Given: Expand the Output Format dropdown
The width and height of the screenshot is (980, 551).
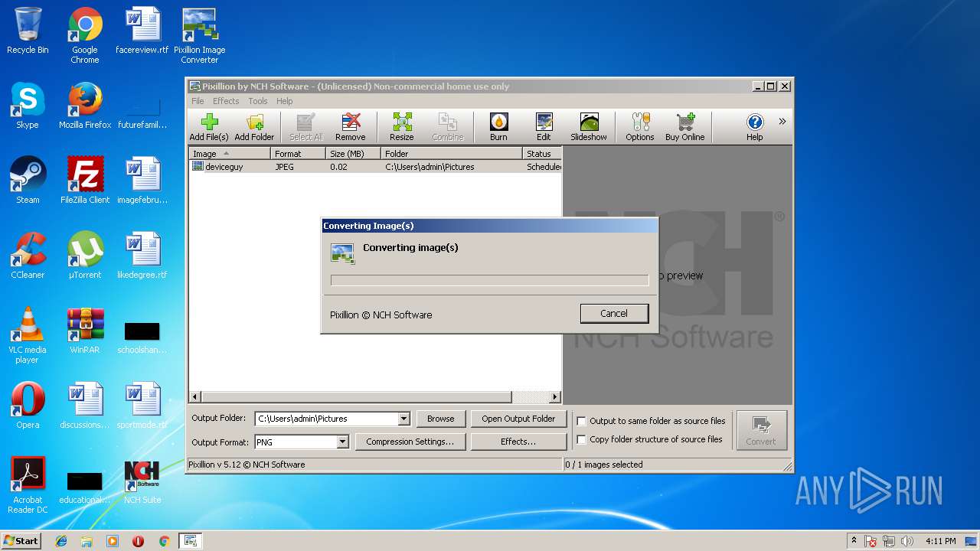Looking at the screenshot, I should pyautogui.click(x=342, y=442).
